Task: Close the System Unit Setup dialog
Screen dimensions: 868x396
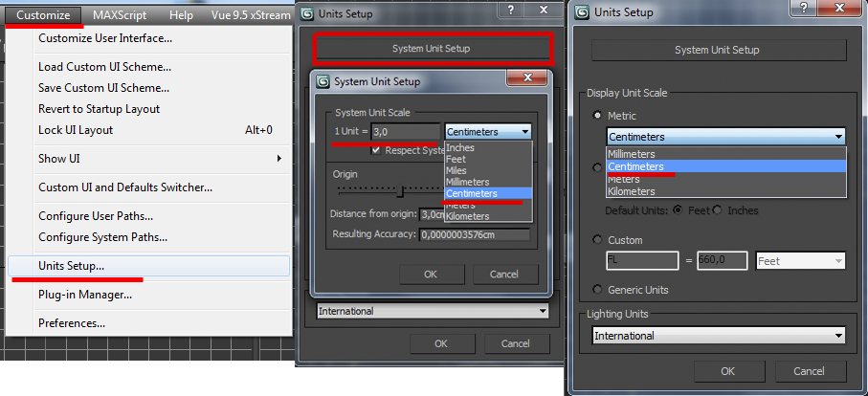Action: coord(527,77)
